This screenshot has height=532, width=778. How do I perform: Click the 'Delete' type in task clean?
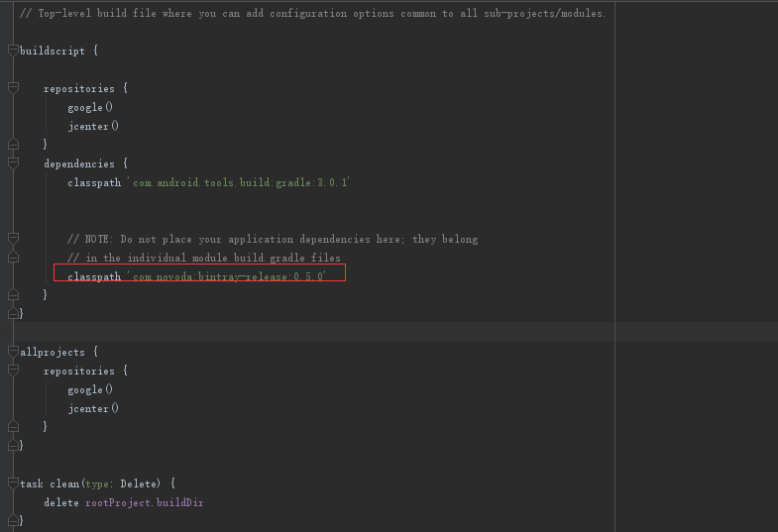coord(140,483)
